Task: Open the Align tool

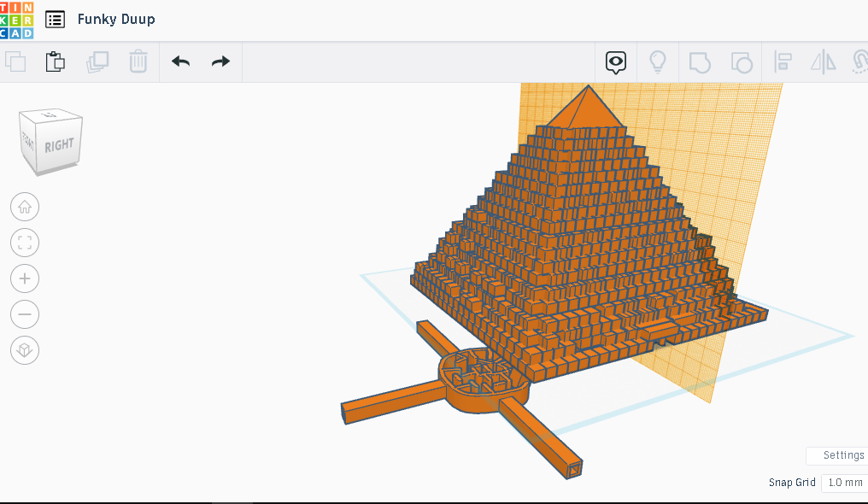Action: [783, 62]
